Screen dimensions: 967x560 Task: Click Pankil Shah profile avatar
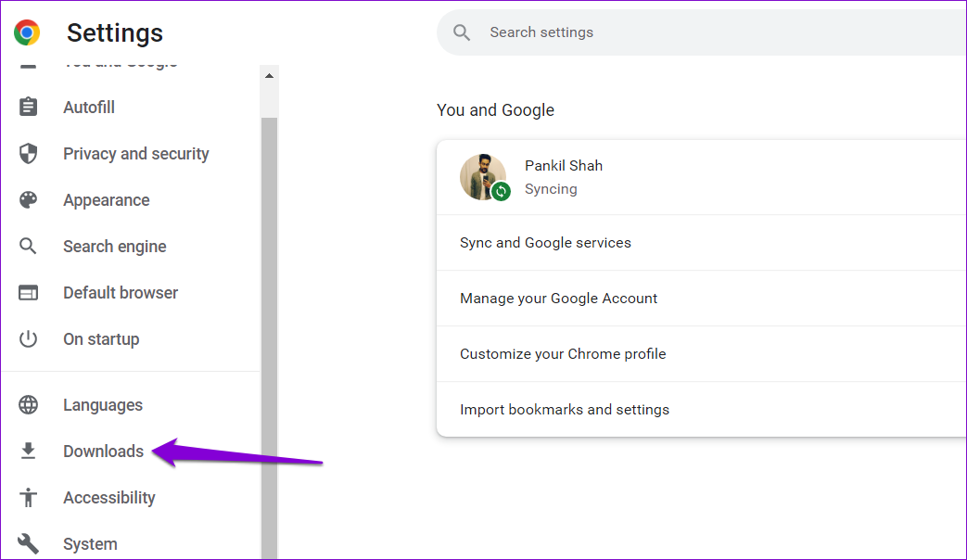(483, 176)
